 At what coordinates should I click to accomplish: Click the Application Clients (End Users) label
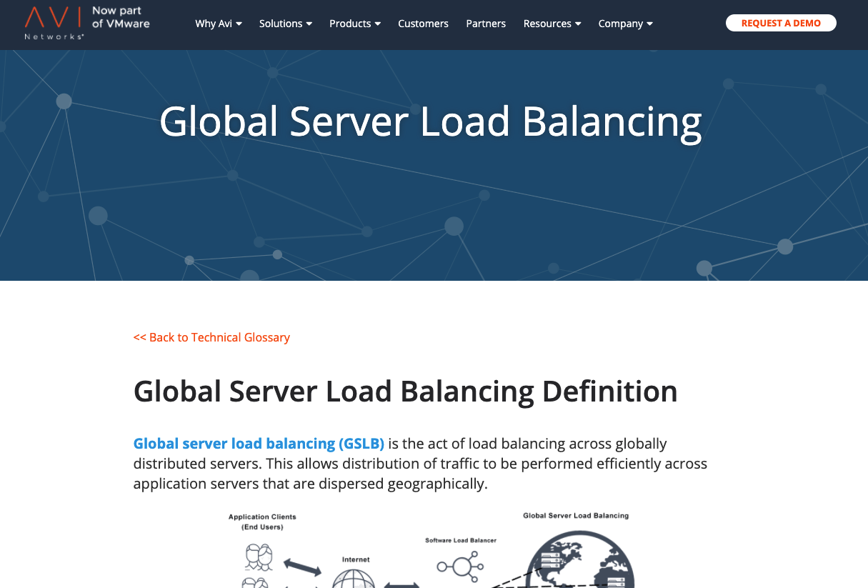262,522
